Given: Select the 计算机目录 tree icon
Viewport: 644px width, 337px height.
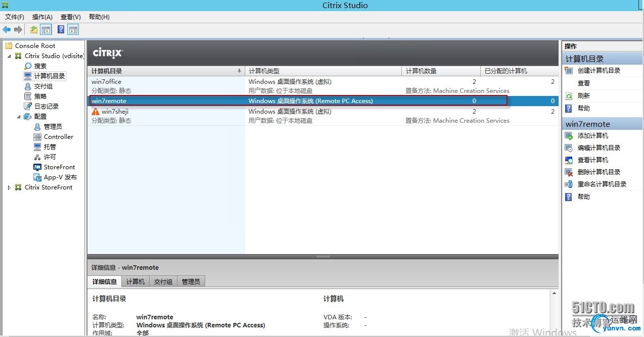Looking at the screenshot, I should [28, 76].
